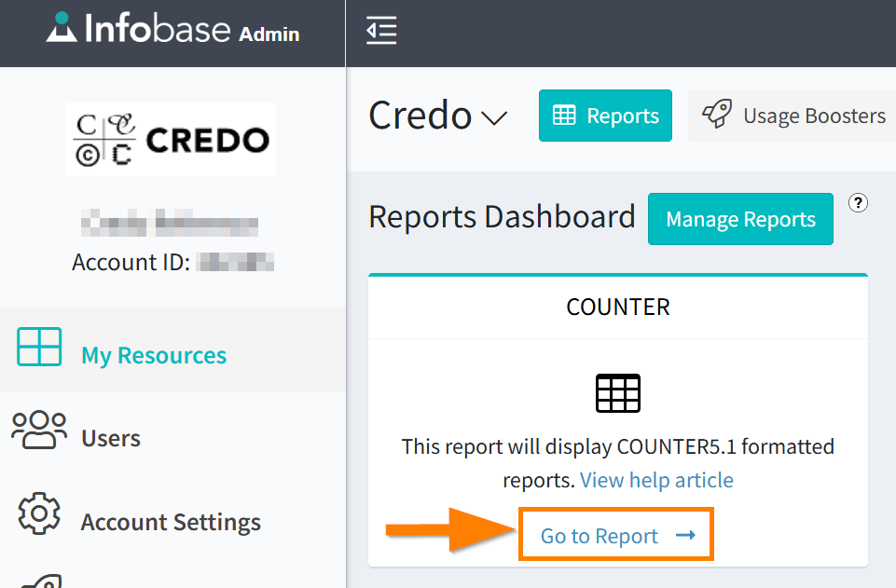Collapse the sidebar with the menu toggle icon

tap(381, 30)
